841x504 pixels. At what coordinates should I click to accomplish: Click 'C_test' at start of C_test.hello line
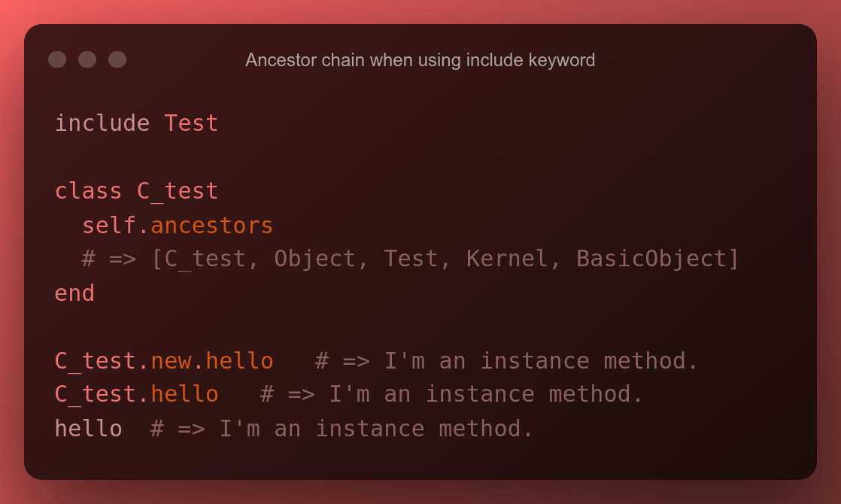point(96,394)
